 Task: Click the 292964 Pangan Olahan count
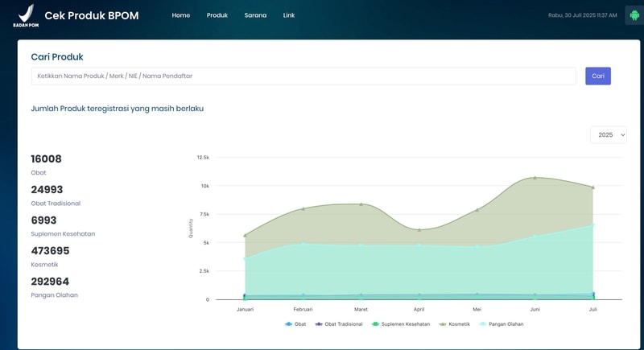tap(50, 282)
